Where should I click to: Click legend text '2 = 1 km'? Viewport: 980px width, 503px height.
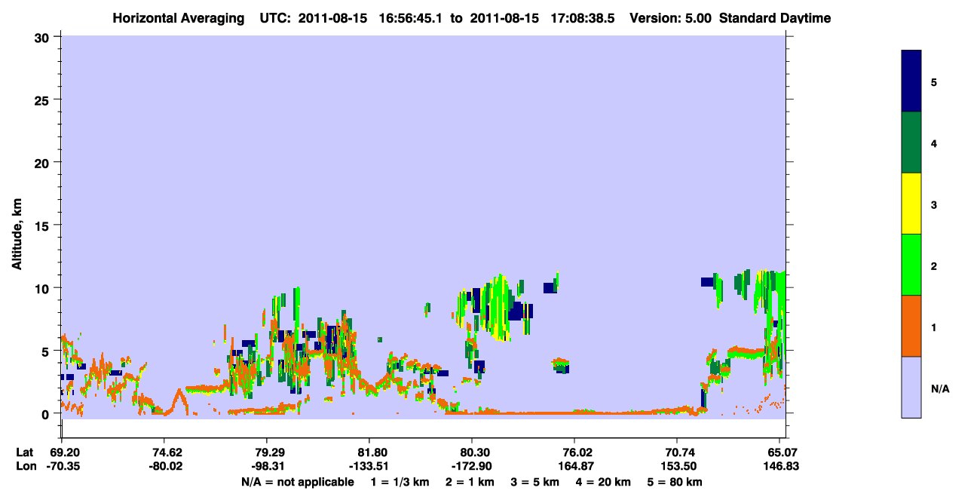pos(470,482)
